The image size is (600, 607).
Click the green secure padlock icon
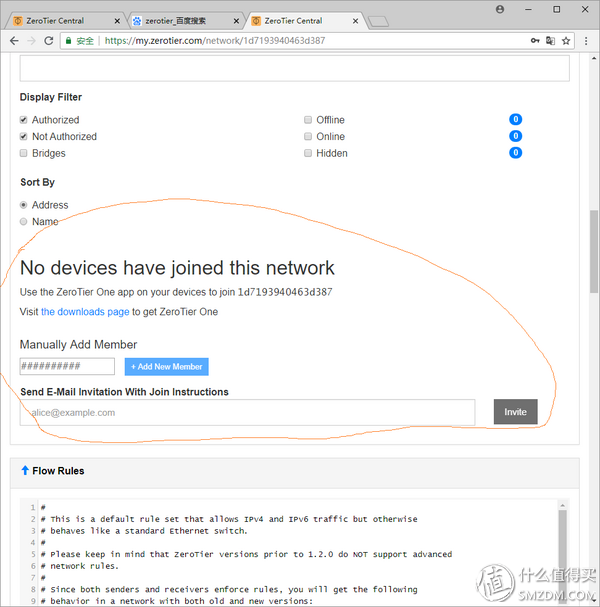69,41
